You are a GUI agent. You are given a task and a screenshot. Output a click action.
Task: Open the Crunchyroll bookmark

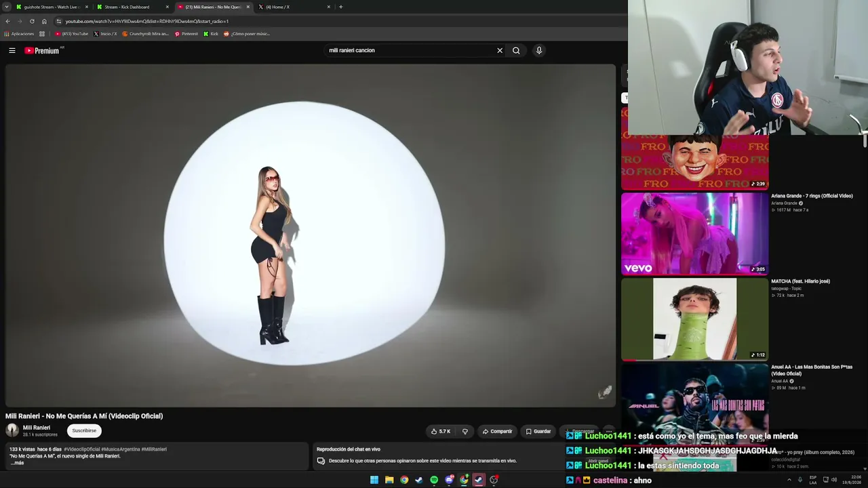[145, 34]
